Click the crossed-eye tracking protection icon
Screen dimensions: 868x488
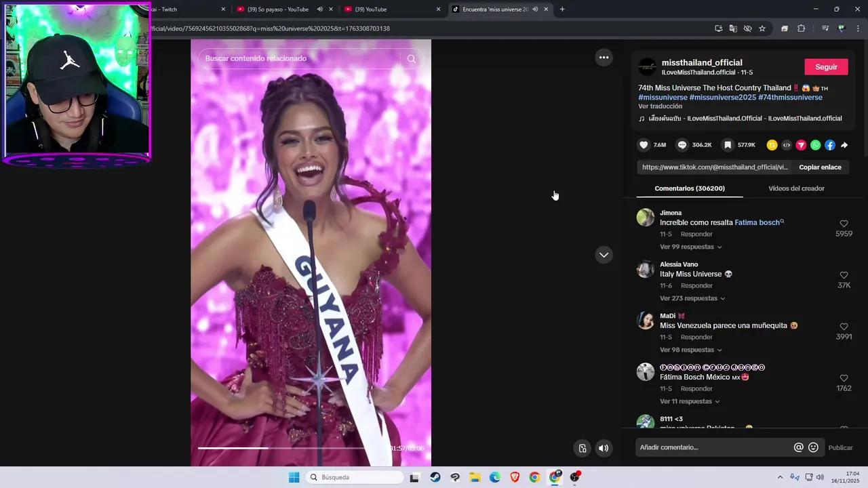tap(747, 28)
